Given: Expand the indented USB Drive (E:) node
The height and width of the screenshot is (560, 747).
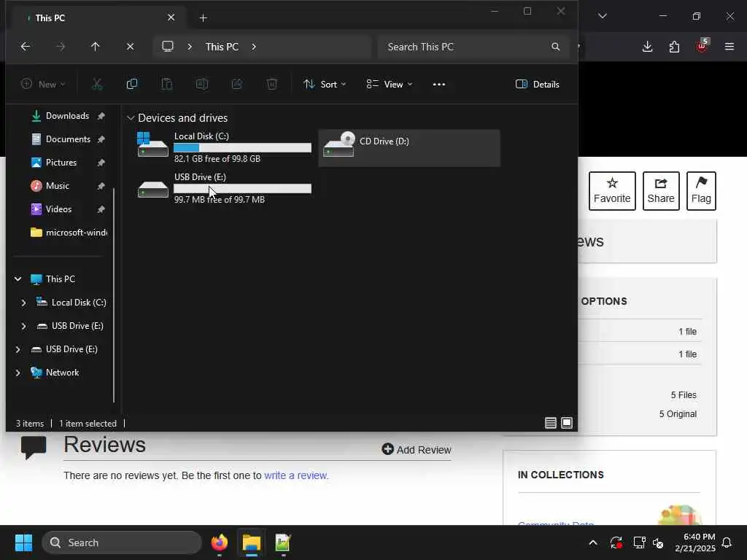Looking at the screenshot, I should click(x=23, y=326).
